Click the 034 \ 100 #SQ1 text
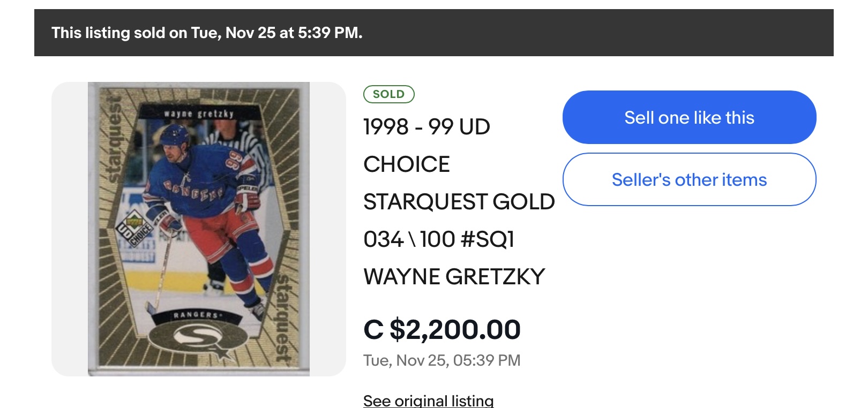This screenshot has height=408, width=868. (438, 239)
